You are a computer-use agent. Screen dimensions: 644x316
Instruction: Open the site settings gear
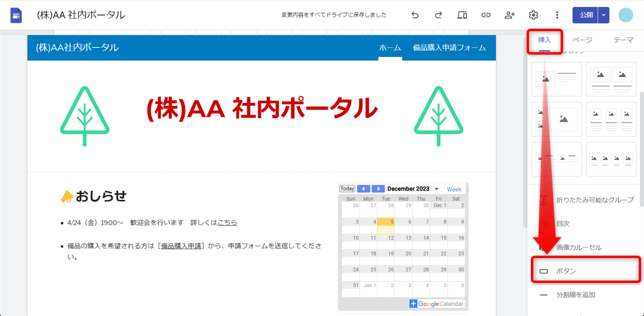pyautogui.click(x=533, y=15)
